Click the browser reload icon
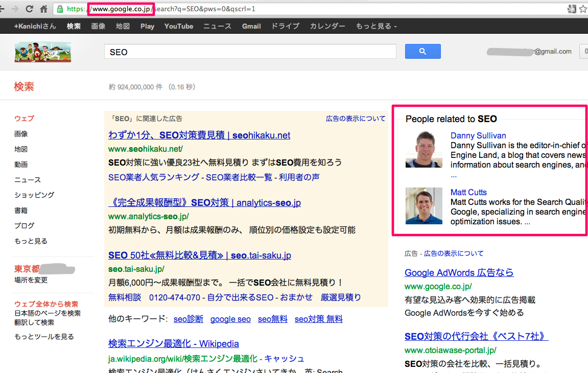The height and width of the screenshot is (373, 588). coord(29,9)
